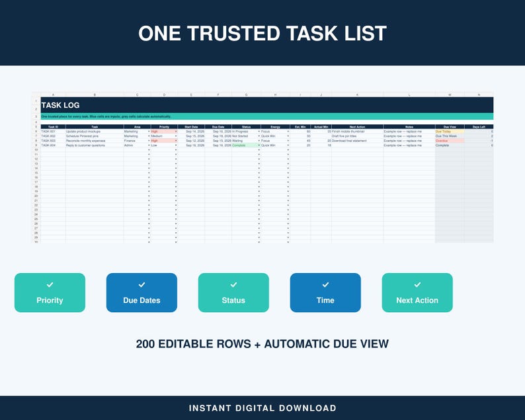Select the TASK-002 ID cell
Image resolution: width=525 pixels, height=420 pixels.
54,136
